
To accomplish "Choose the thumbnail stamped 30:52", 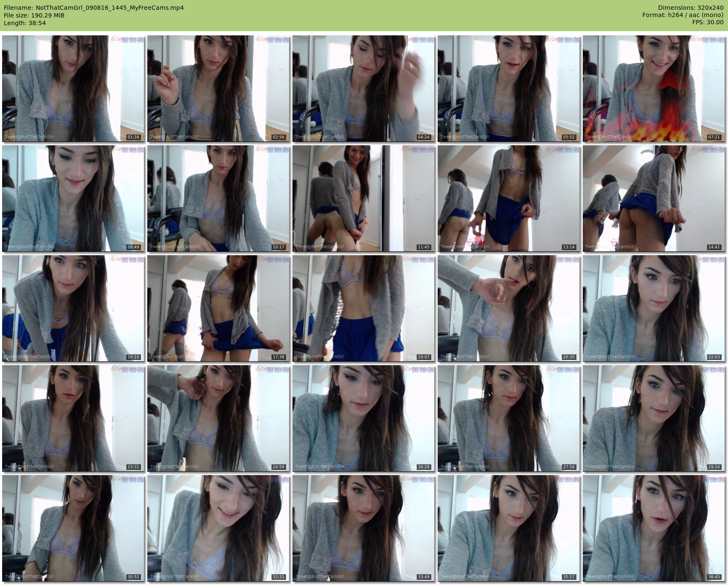I will point(73,528).
